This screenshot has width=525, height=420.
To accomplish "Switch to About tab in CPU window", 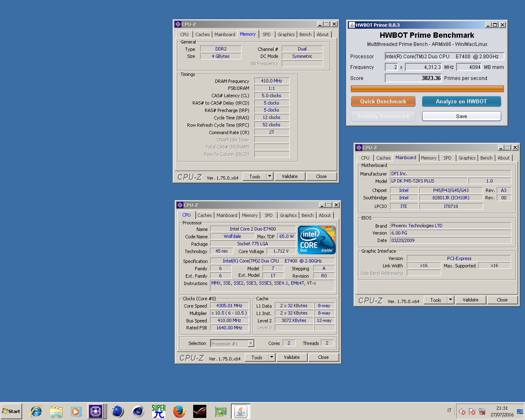I will click(324, 215).
